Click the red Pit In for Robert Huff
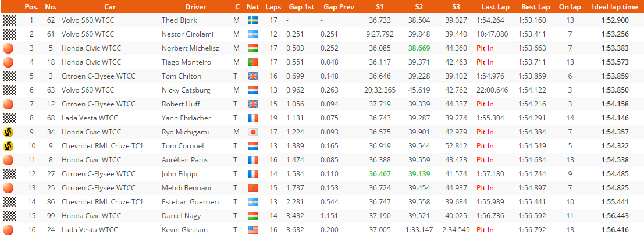 (485, 104)
